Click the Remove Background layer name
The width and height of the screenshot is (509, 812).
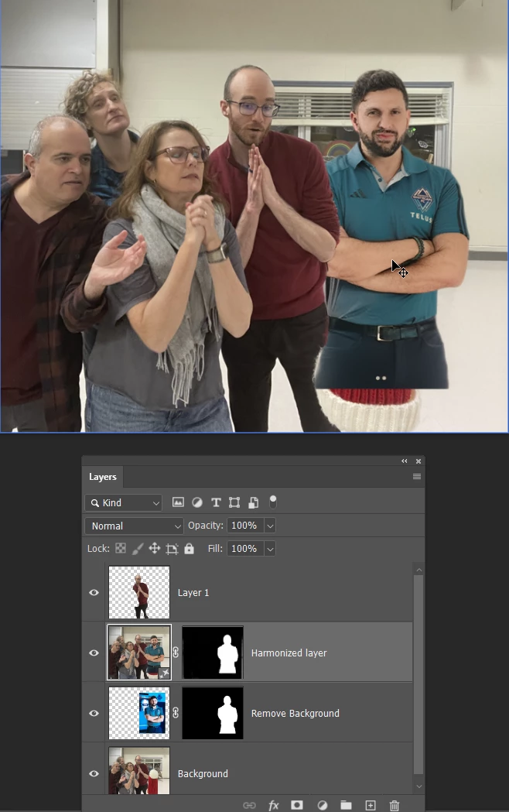click(x=295, y=714)
